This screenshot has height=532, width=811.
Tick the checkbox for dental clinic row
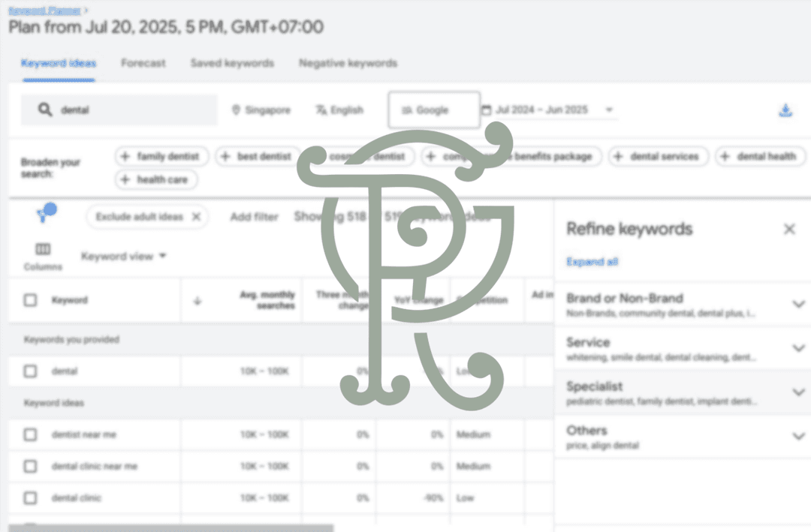pyautogui.click(x=31, y=498)
